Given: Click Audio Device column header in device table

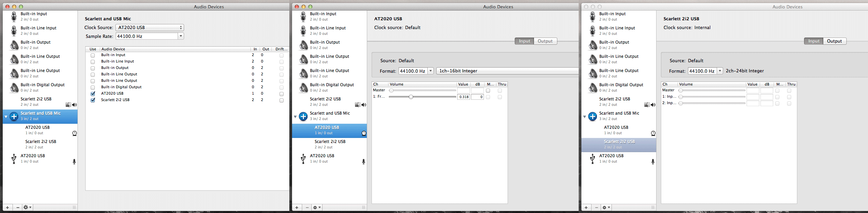Looking at the screenshot, I should [x=175, y=49].
